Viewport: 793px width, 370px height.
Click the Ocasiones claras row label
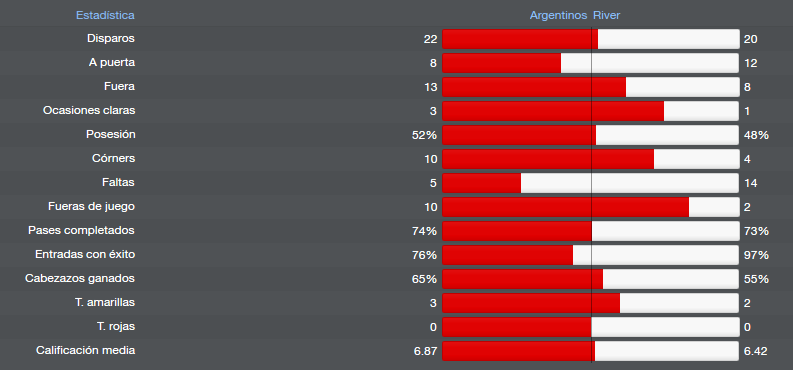coord(89,111)
